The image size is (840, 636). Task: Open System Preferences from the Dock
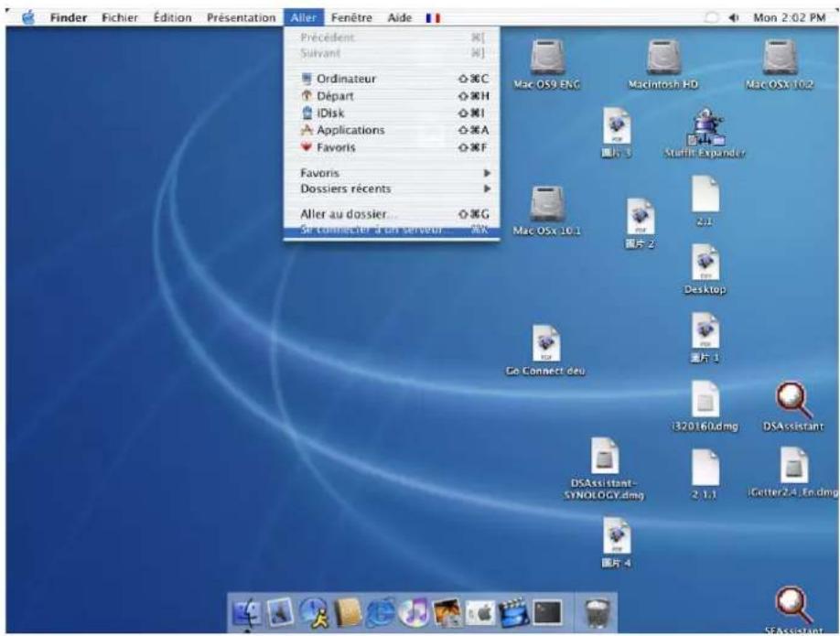coord(480,612)
